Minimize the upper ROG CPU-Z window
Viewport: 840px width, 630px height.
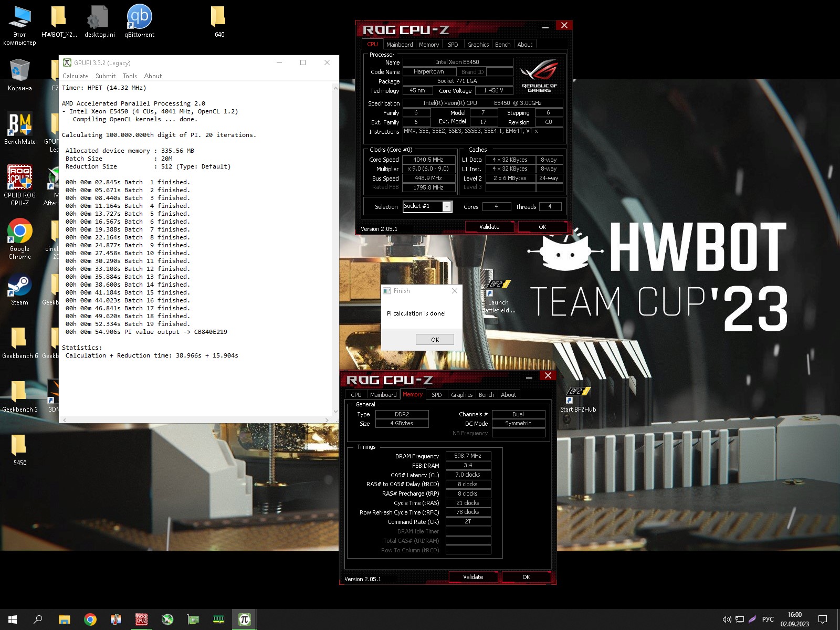point(545,26)
